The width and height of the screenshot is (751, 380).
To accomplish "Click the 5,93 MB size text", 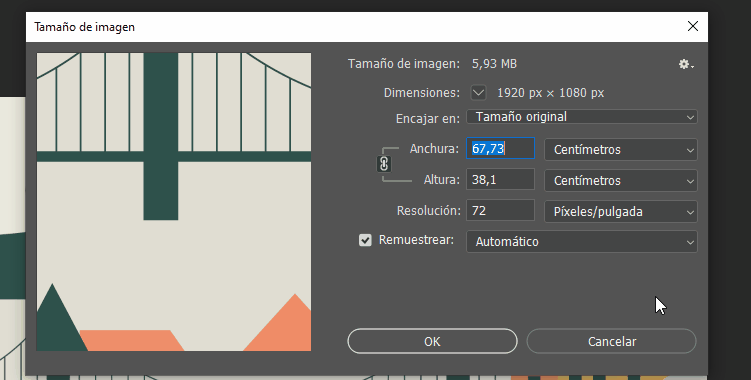I will click(494, 64).
